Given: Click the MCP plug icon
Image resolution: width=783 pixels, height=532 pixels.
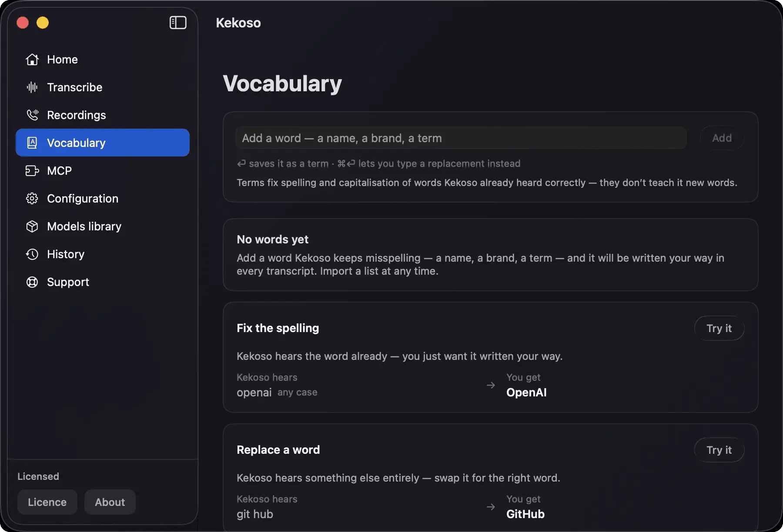Looking at the screenshot, I should (x=32, y=171).
